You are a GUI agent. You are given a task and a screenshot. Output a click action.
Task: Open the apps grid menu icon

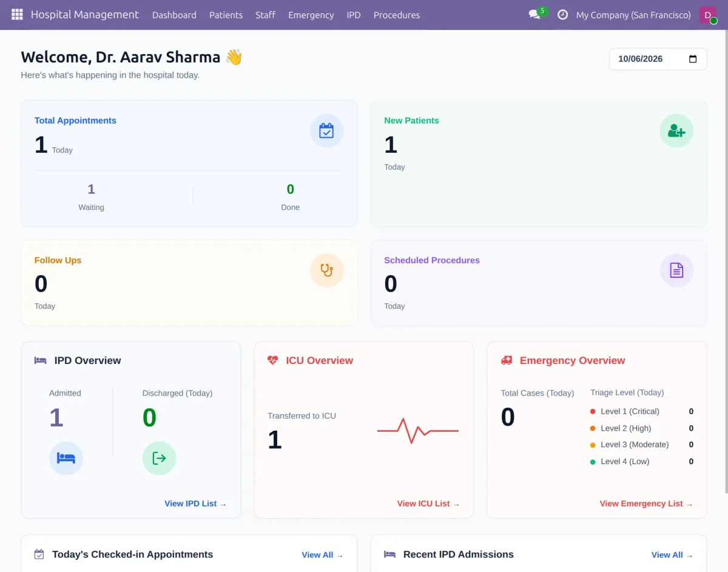pos(17,15)
